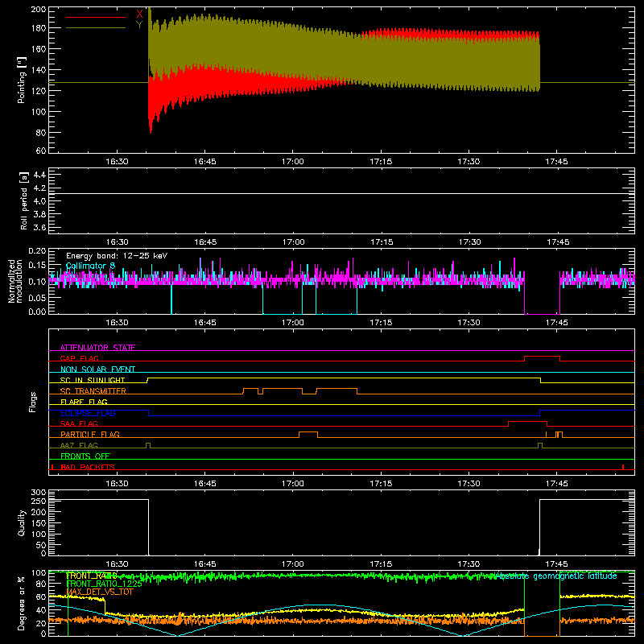
Task: Click the FLARE_FLAG label
Action: 84,402
